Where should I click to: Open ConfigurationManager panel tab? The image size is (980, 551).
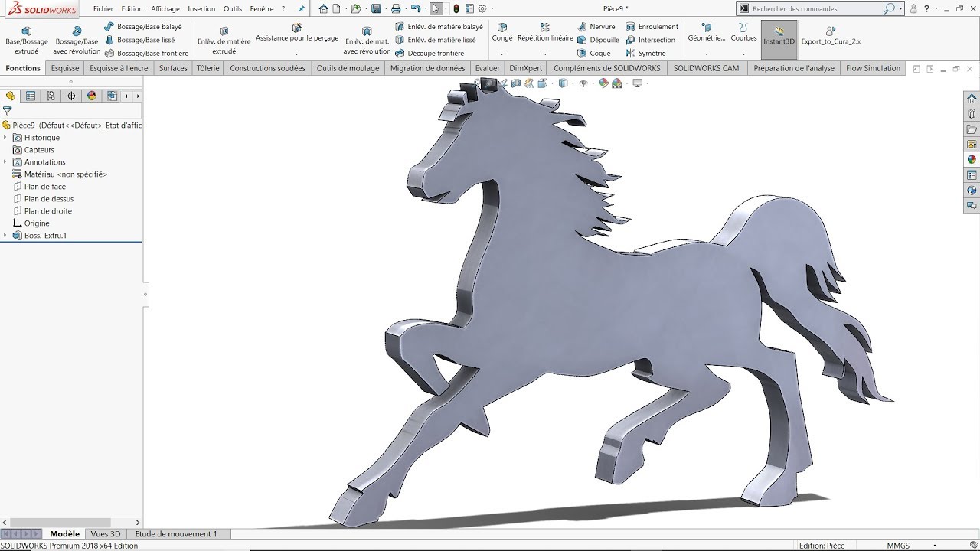click(x=51, y=96)
